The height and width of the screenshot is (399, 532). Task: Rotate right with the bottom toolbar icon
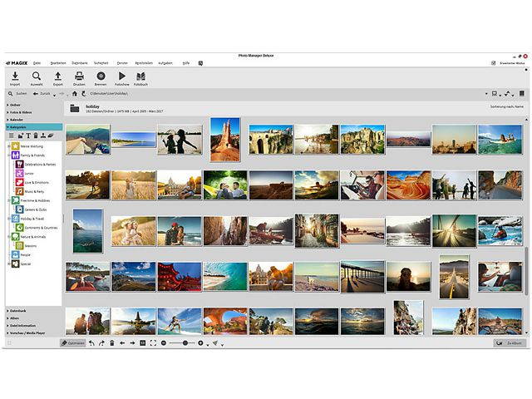(x=101, y=343)
